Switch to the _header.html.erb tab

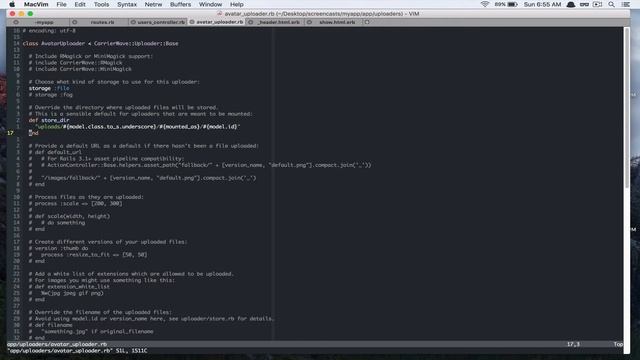[x=276, y=22]
